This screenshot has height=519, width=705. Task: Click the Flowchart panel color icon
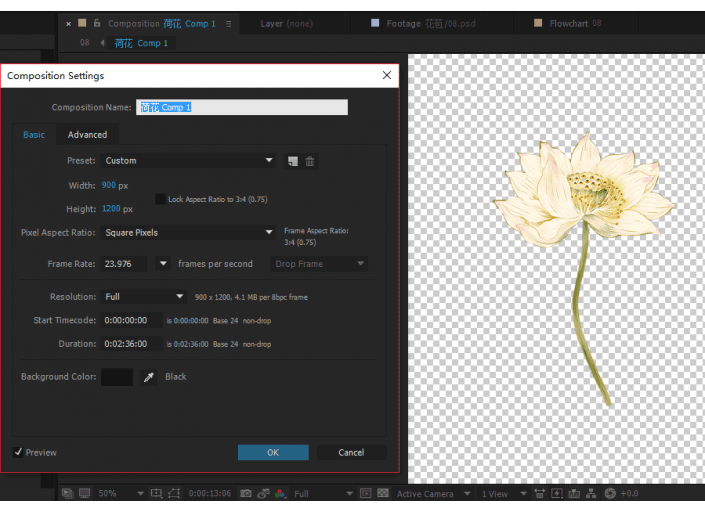tap(538, 23)
